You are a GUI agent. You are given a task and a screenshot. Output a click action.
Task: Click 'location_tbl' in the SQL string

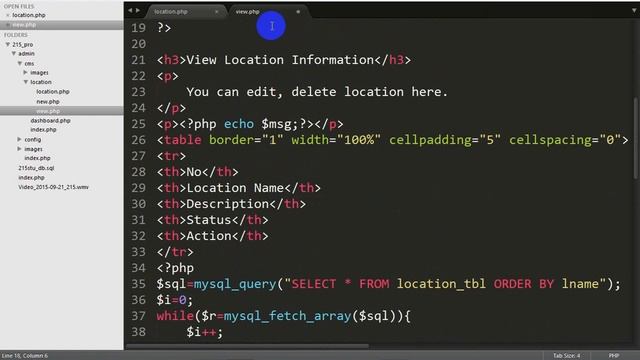[441, 284]
